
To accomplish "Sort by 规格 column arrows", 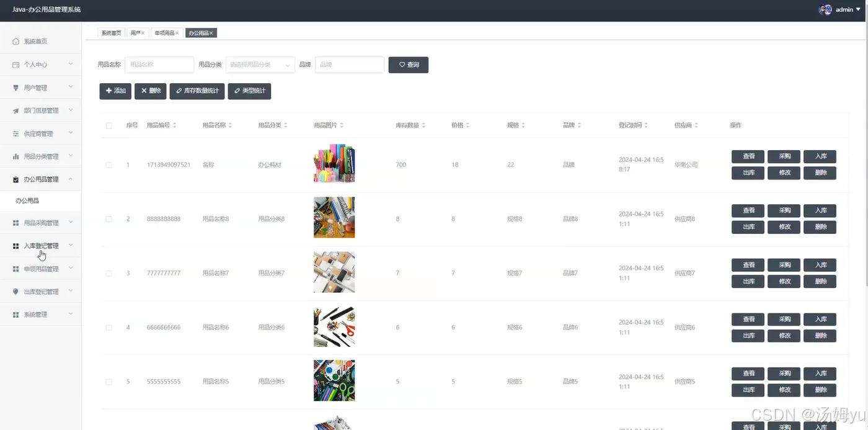I will pyautogui.click(x=523, y=125).
